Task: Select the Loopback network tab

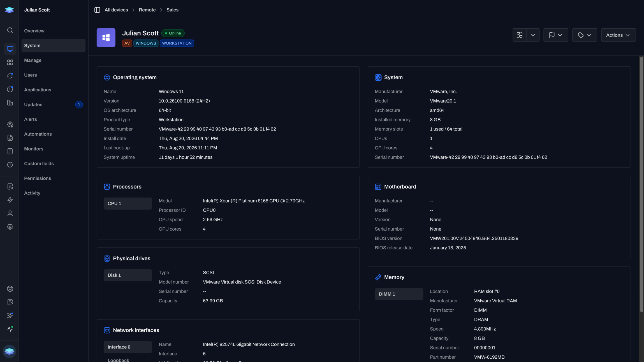Action: point(128,360)
